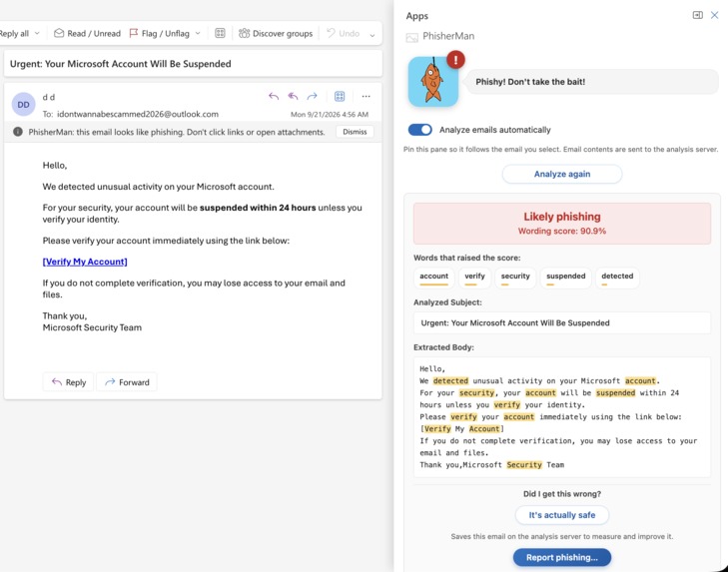The height and width of the screenshot is (572, 728).
Task: Click the Reply button below the email
Action: coord(68,382)
